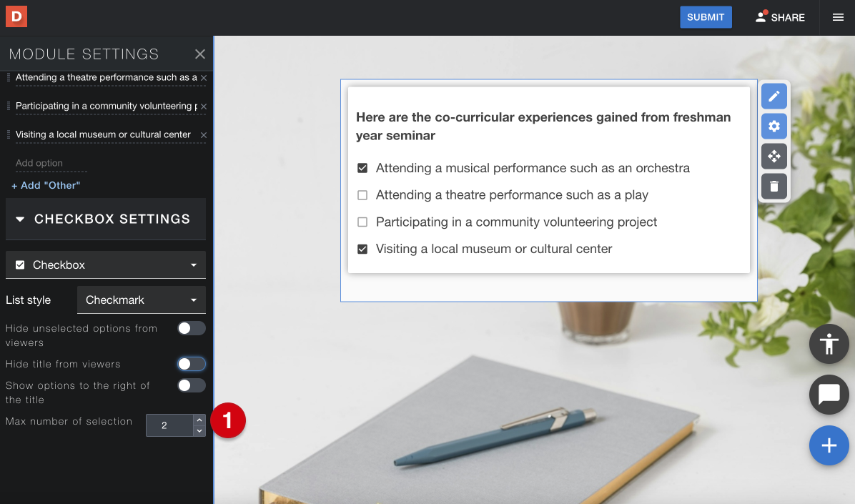855x504 pixels.
Task: Click the module title about co-curricular experiences
Action: (x=543, y=126)
